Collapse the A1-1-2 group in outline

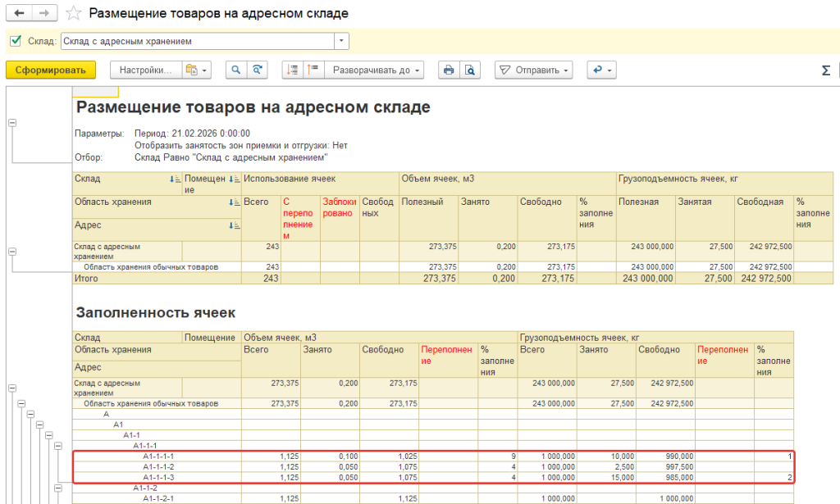(58, 488)
